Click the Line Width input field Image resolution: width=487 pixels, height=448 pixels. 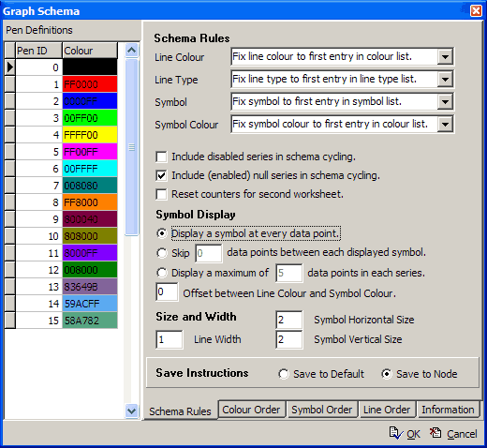click(170, 339)
